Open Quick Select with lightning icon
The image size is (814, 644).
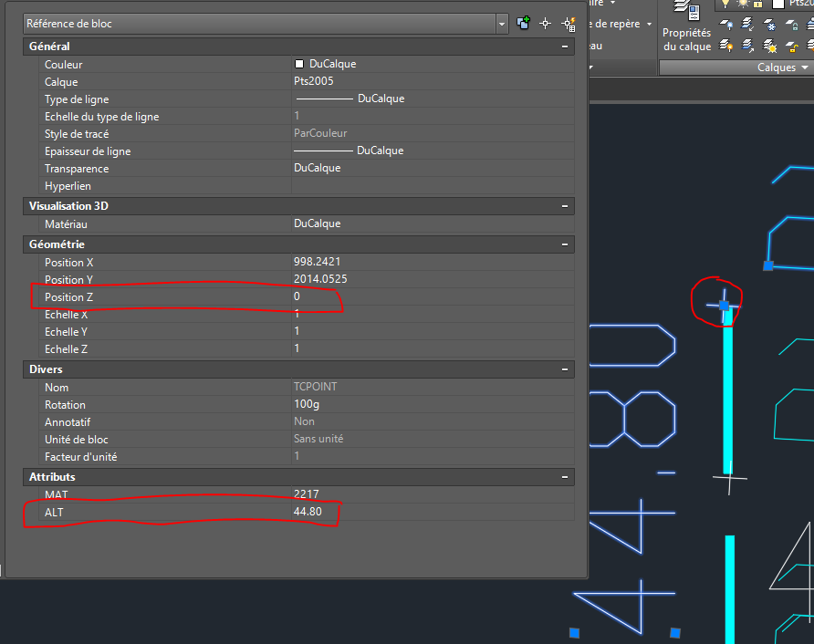[569, 24]
